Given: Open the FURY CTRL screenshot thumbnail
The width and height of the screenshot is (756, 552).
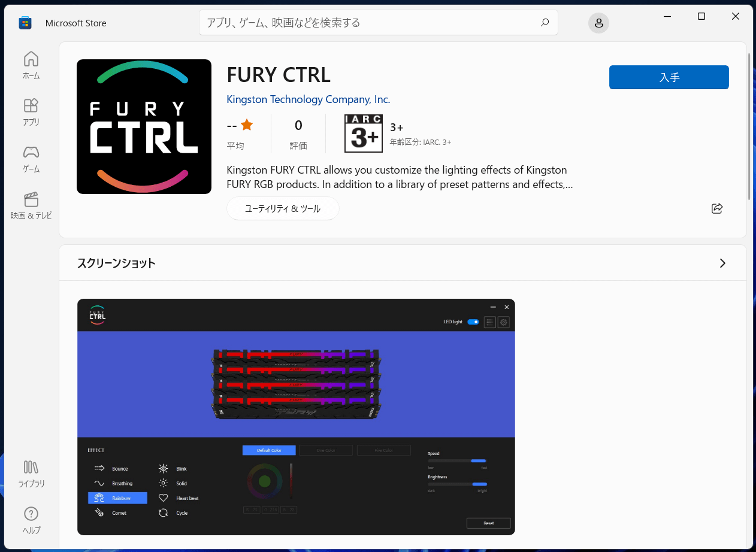Looking at the screenshot, I should [x=296, y=417].
